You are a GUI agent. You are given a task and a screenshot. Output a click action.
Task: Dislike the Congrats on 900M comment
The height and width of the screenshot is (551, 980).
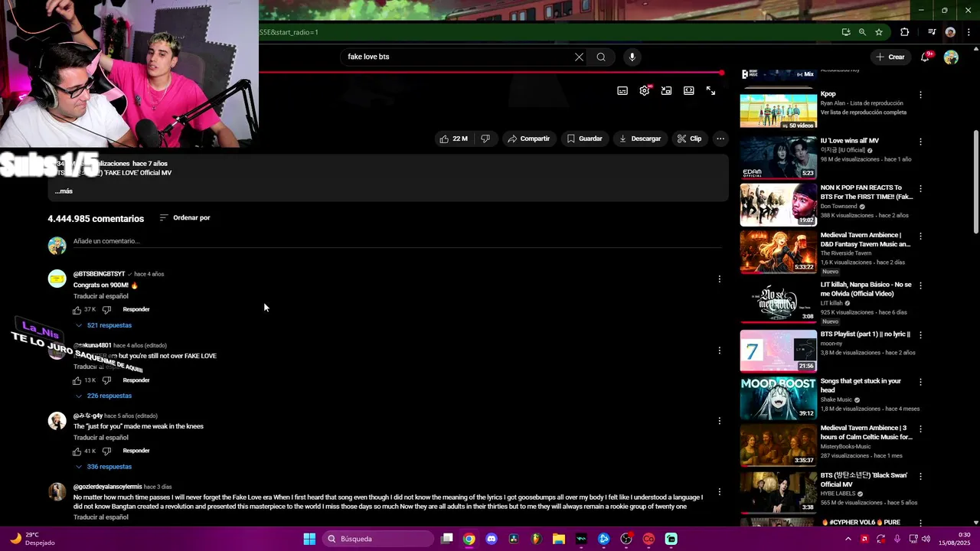106,310
